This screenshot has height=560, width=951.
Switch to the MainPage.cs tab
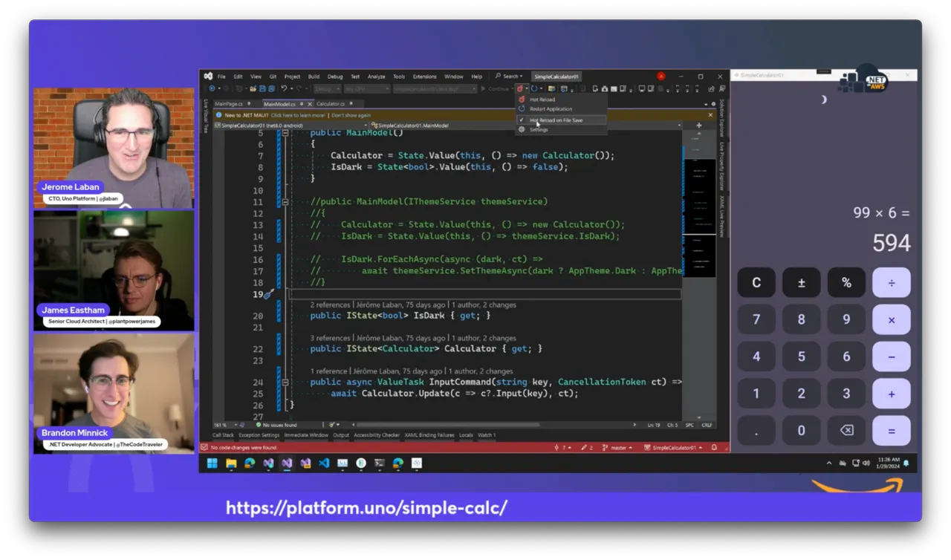pos(229,104)
